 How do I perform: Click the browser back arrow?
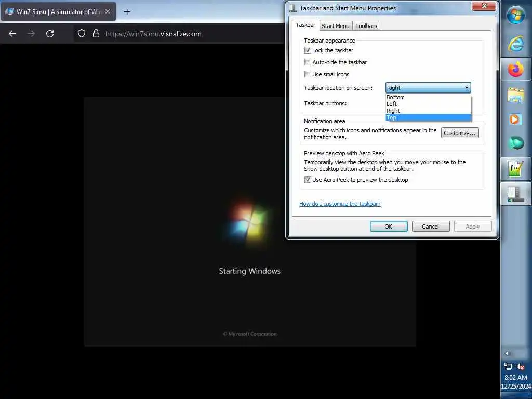12,34
